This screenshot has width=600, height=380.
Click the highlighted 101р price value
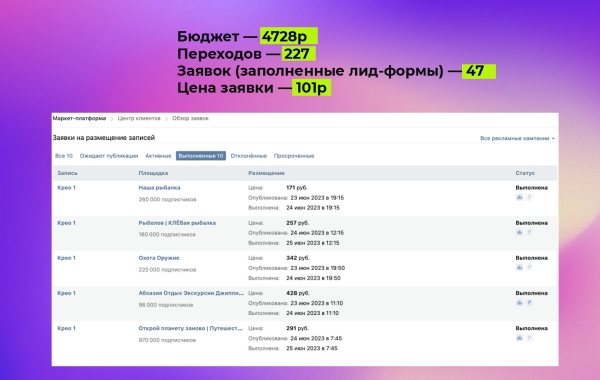click(311, 88)
